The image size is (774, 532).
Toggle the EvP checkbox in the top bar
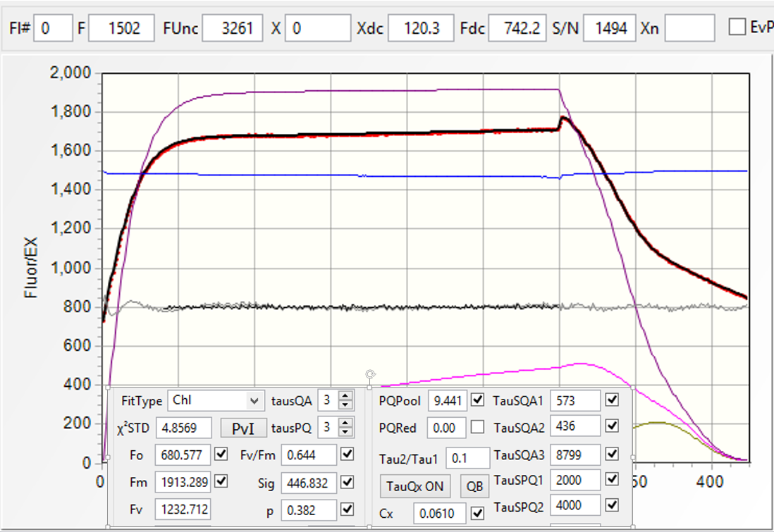737,27
